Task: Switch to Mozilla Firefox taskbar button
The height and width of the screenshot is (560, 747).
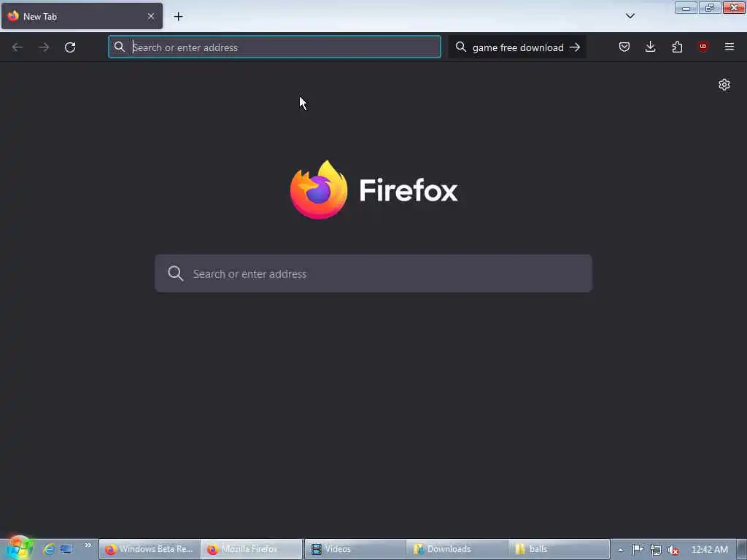Action: [252, 549]
